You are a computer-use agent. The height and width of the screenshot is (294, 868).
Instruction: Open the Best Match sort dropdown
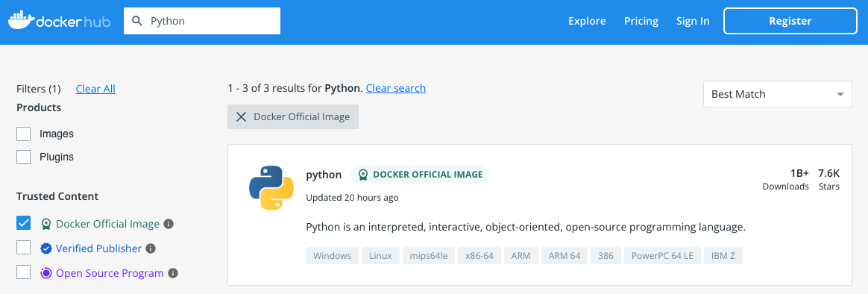point(777,94)
